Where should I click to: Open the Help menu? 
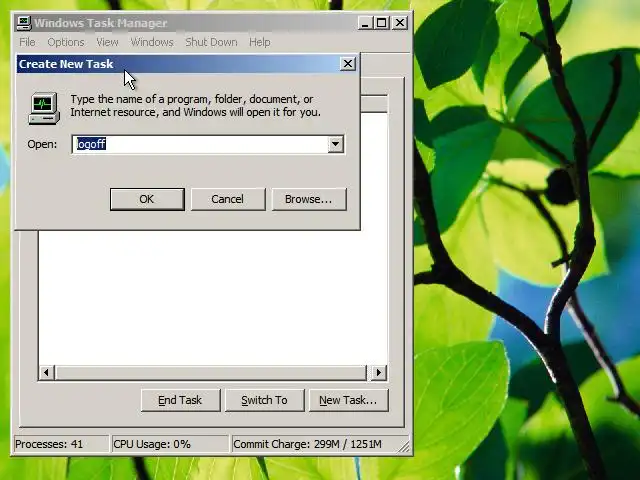(x=260, y=42)
